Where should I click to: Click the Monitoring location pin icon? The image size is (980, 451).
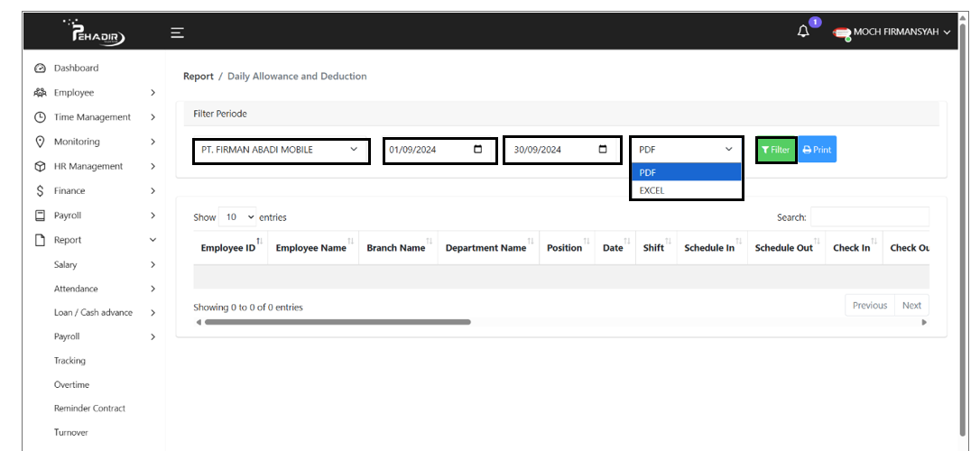(40, 142)
